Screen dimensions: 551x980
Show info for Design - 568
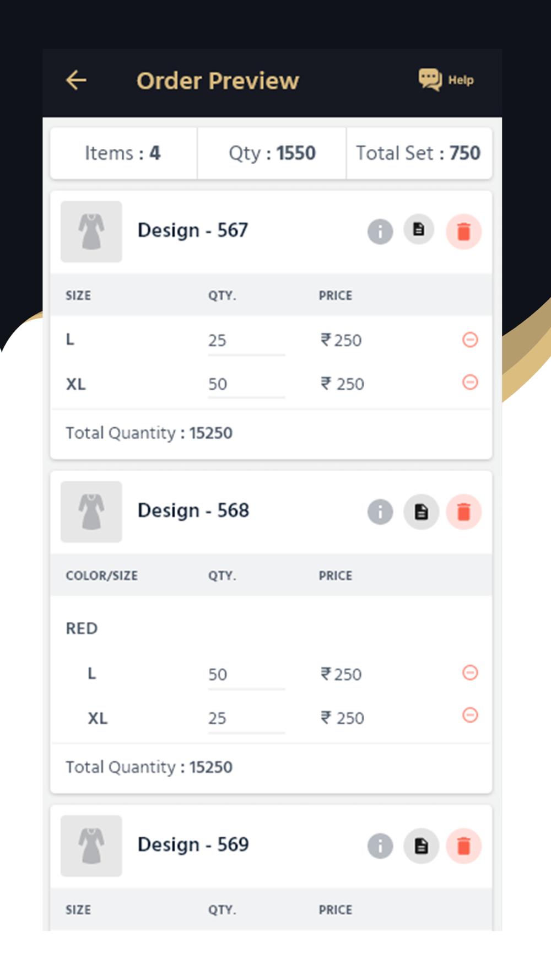tap(380, 512)
